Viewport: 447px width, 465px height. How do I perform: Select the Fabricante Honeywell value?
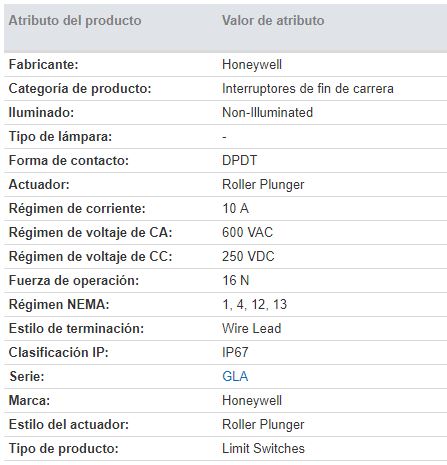click(252, 65)
